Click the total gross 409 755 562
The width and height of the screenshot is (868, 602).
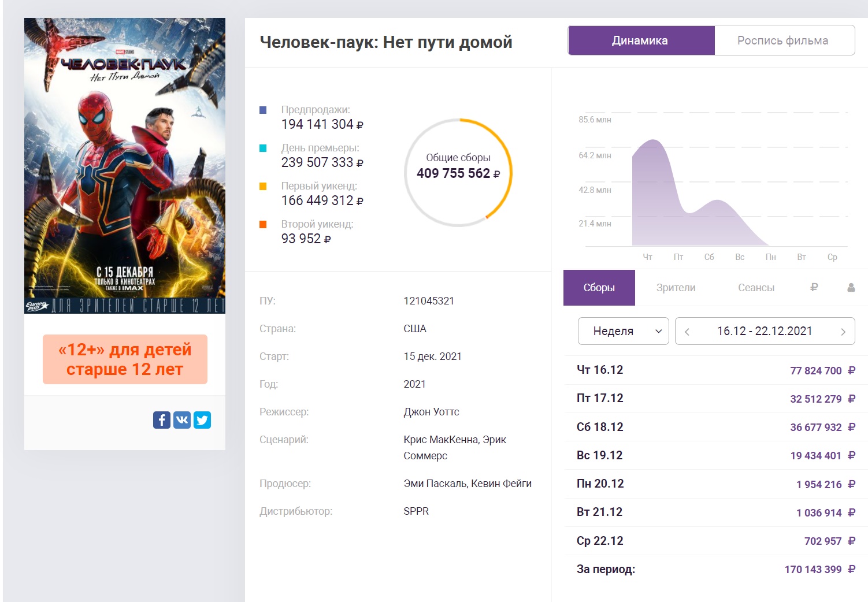coord(454,173)
